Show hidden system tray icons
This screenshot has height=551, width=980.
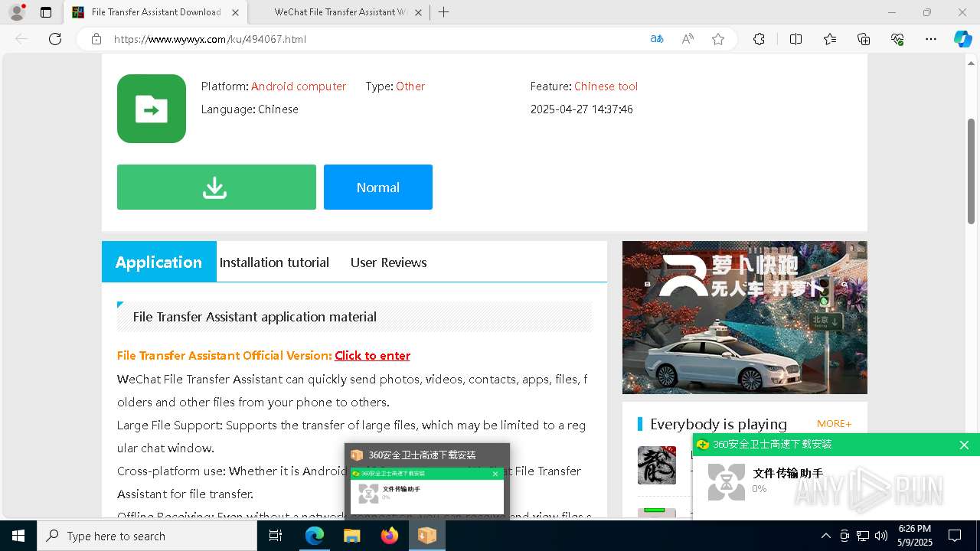(825, 536)
